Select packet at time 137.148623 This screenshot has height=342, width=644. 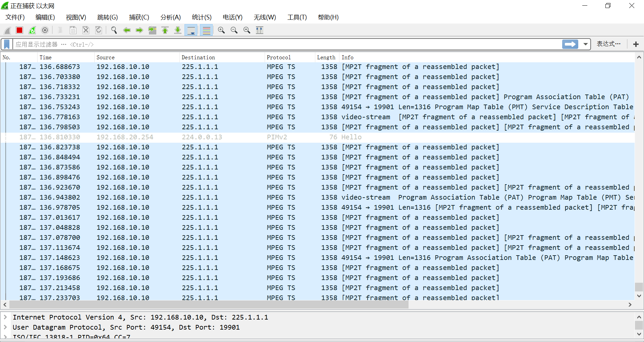click(318, 258)
